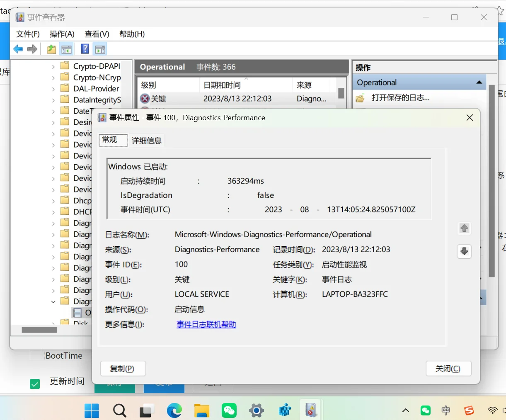Viewport: 506px width, 420px height.
Task: Launch Microsoft Edge from taskbar
Action: (x=174, y=410)
